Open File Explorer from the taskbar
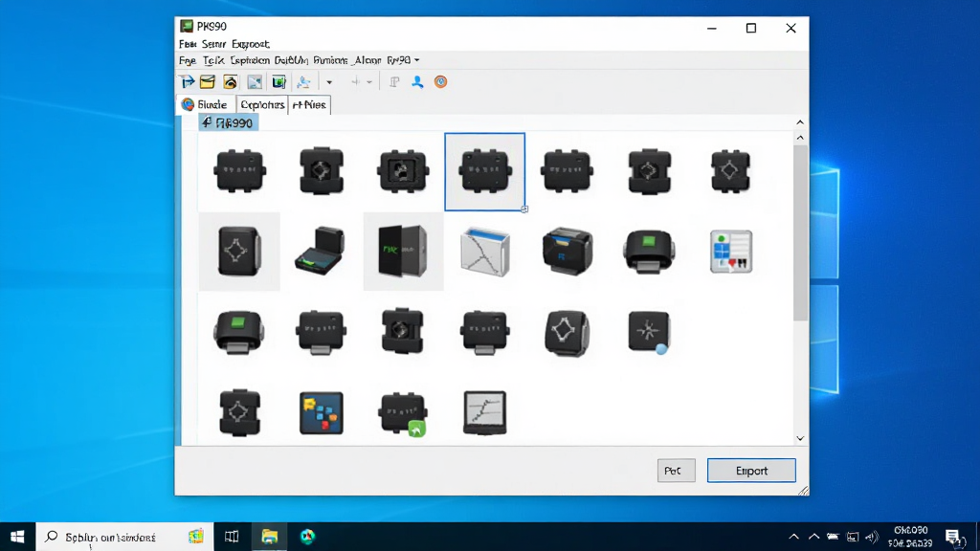Screen dimensions: 980x551 pyautogui.click(x=269, y=537)
